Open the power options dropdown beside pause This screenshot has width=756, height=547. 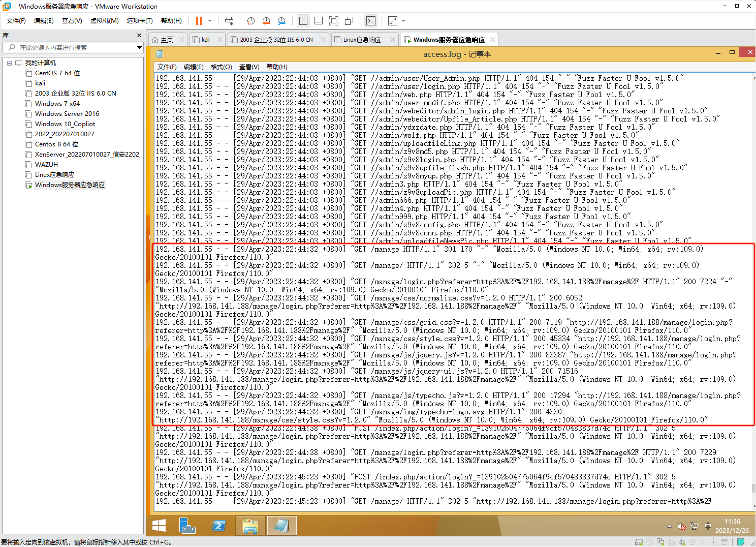[210, 21]
